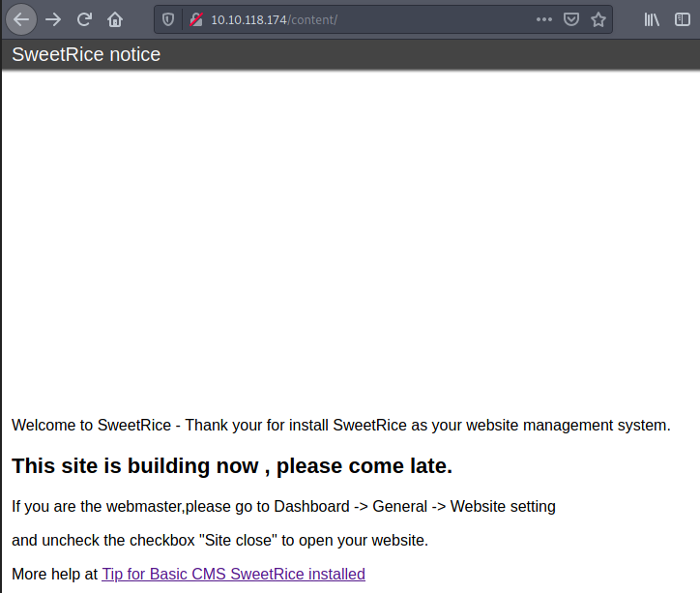This screenshot has height=593, width=700.
Task: Save page to Pocket
Action: (x=571, y=19)
